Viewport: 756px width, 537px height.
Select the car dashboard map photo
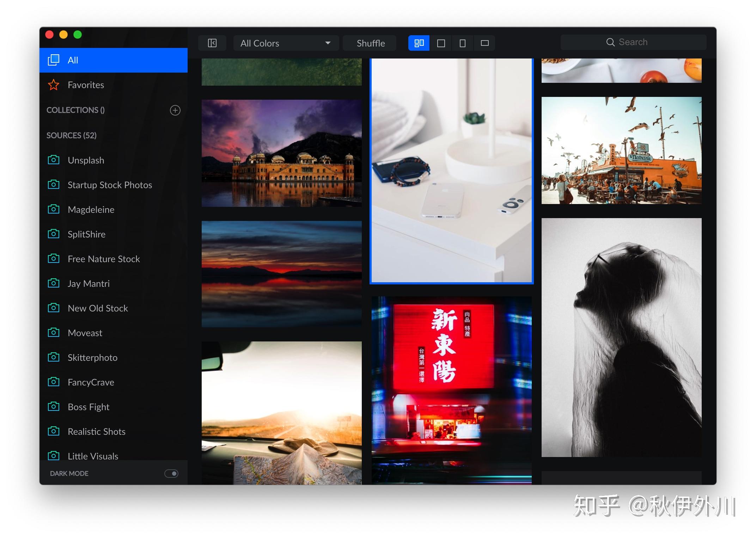click(281, 413)
